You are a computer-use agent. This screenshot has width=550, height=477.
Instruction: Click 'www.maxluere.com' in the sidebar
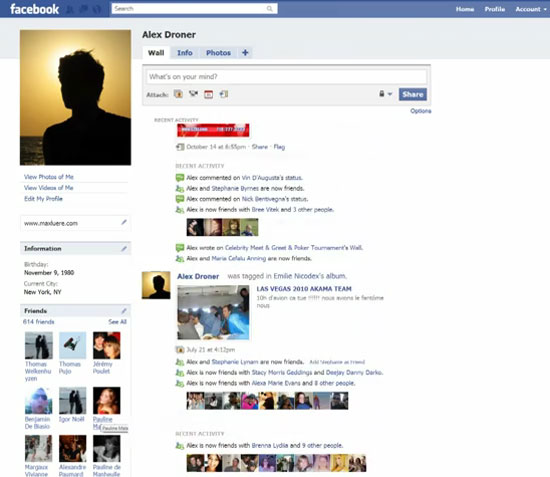[51, 223]
